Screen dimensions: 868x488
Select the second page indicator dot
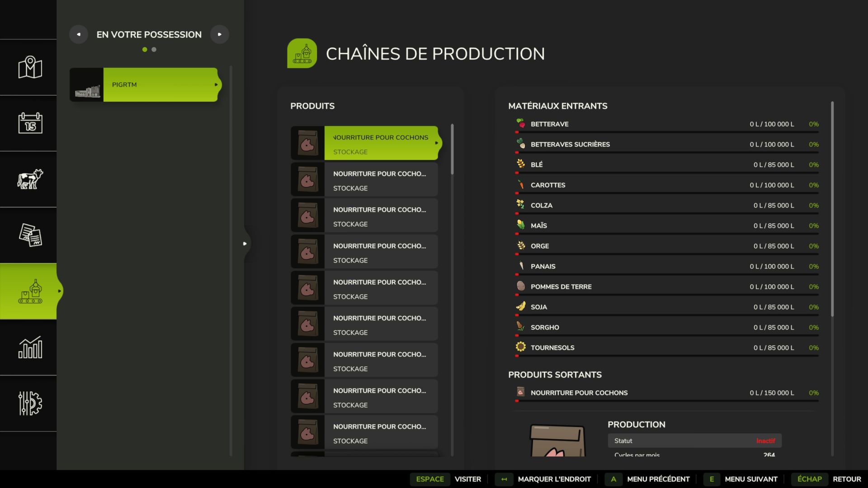pos(154,50)
